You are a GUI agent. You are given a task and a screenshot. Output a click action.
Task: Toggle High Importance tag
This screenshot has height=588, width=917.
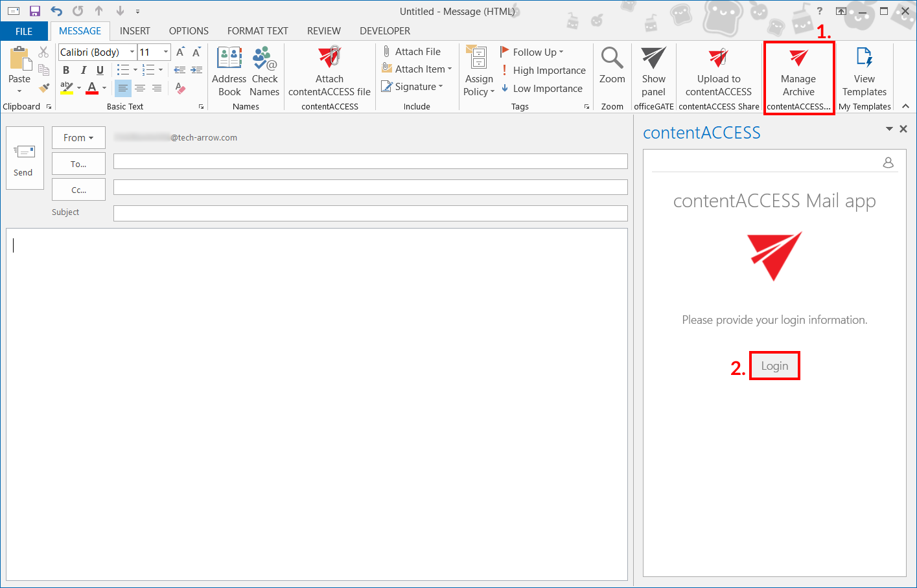coord(543,71)
